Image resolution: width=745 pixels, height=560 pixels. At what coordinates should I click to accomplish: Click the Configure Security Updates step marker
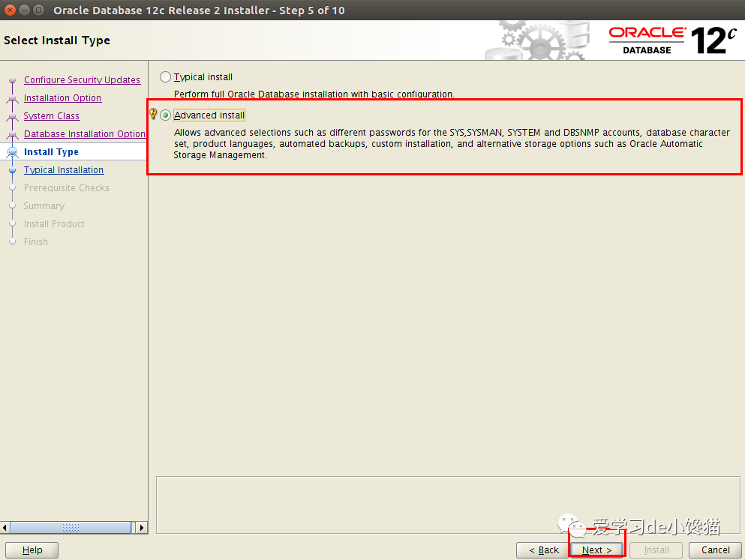point(12,80)
